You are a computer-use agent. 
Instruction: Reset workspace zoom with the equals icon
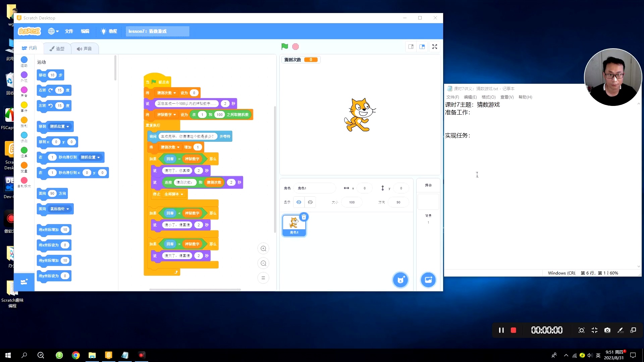[x=263, y=278]
